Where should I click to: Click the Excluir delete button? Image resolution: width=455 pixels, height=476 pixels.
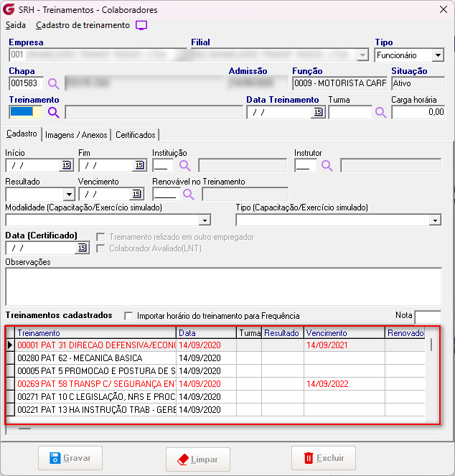click(x=324, y=458)
